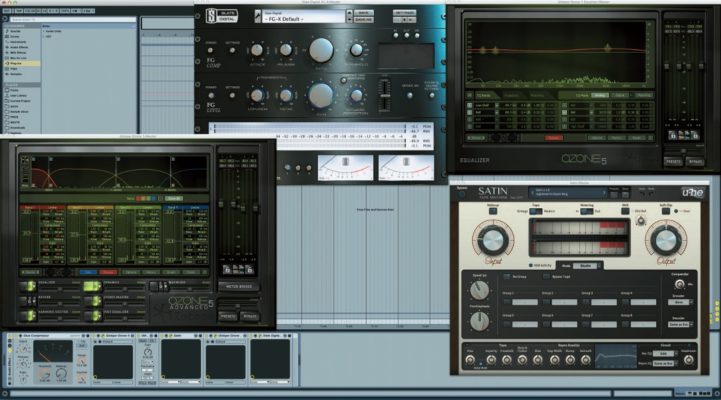Screen dimensions: 721x400
Task: Click the 0VU Ref knob in Satin
Action: (x=640, y=222)
